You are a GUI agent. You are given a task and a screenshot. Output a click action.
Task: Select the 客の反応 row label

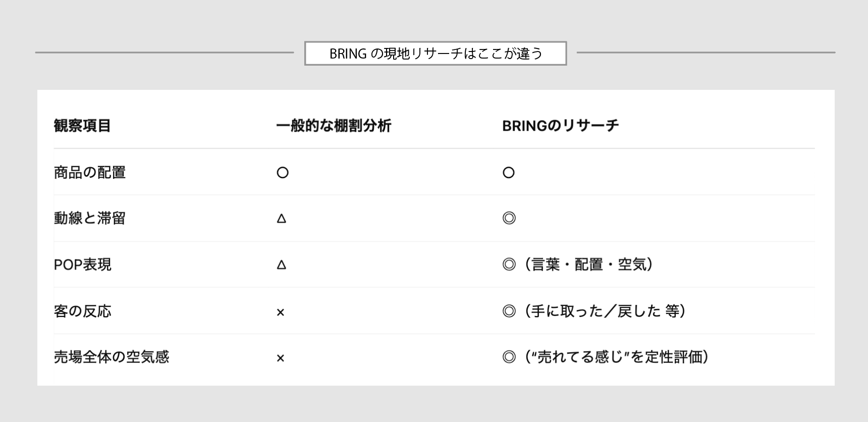83,311
